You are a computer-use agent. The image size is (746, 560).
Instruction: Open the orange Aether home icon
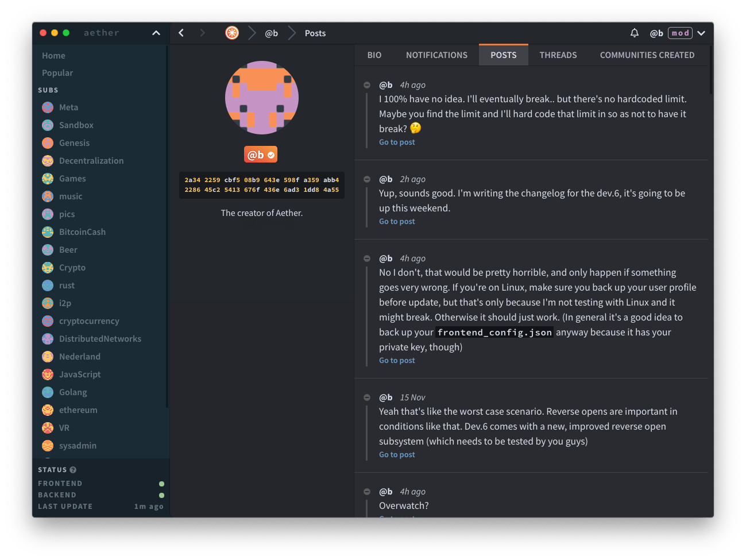[x=232, y=33]
